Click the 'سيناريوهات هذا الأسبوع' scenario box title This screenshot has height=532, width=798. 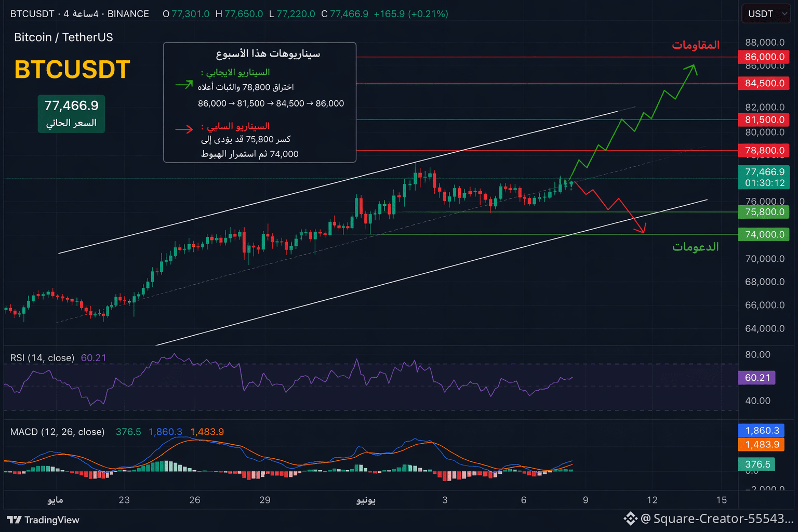pyautogui.click(x=268, y=54)
